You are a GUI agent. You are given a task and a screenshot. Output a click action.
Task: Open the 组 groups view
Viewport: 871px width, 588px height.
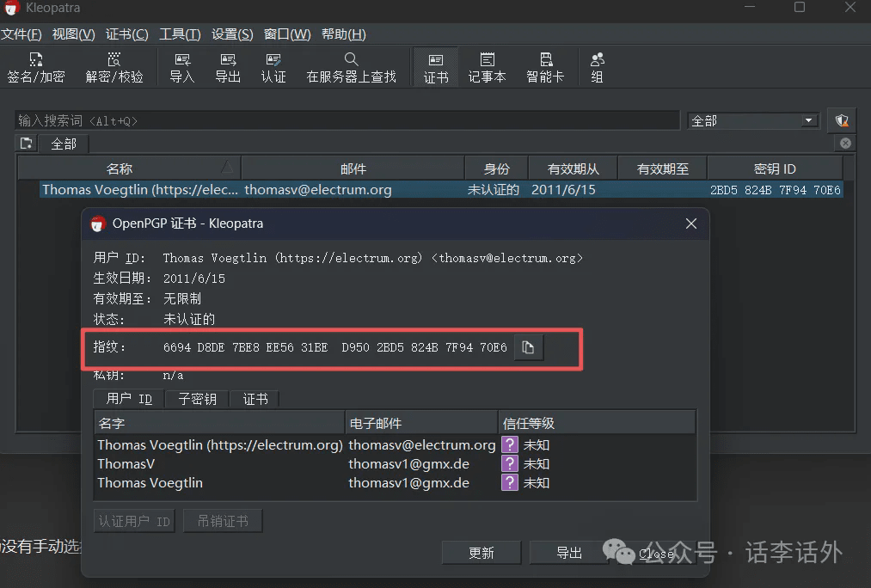click(x=597, y=67)
